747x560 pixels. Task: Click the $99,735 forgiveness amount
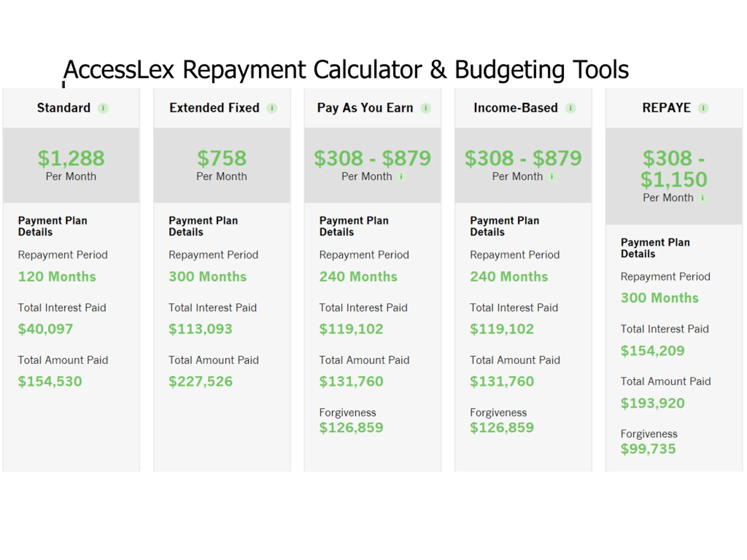(x=648, y=449)
